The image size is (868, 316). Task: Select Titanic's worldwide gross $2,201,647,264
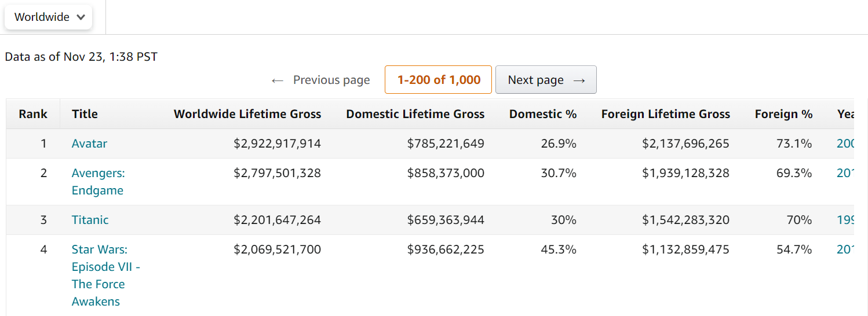point(278,220)
